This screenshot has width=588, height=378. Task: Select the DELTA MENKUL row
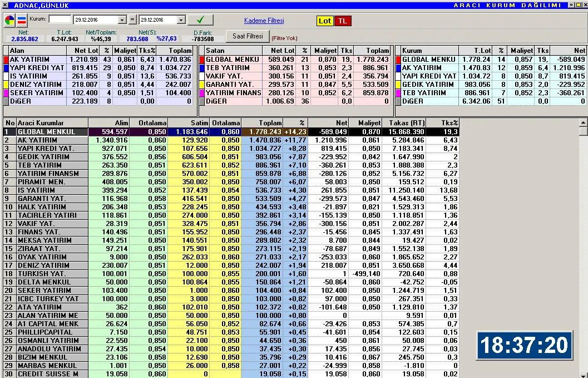click(231, 282)
